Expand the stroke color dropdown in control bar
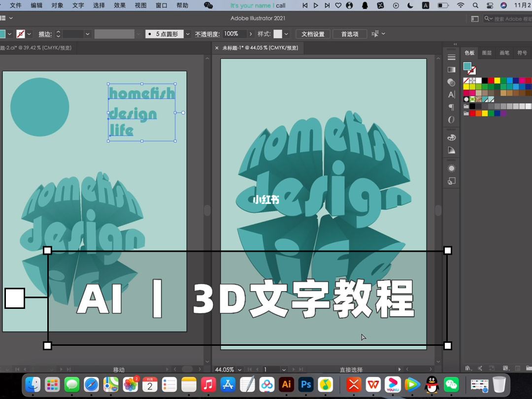This screenshot has width=532, height=399. [29, 34]
